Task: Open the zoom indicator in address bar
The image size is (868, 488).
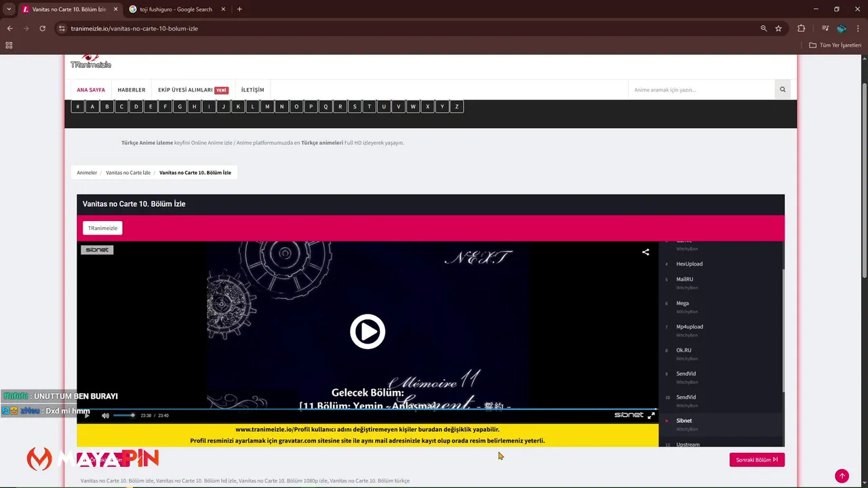Action: click(x=764, y=28)
